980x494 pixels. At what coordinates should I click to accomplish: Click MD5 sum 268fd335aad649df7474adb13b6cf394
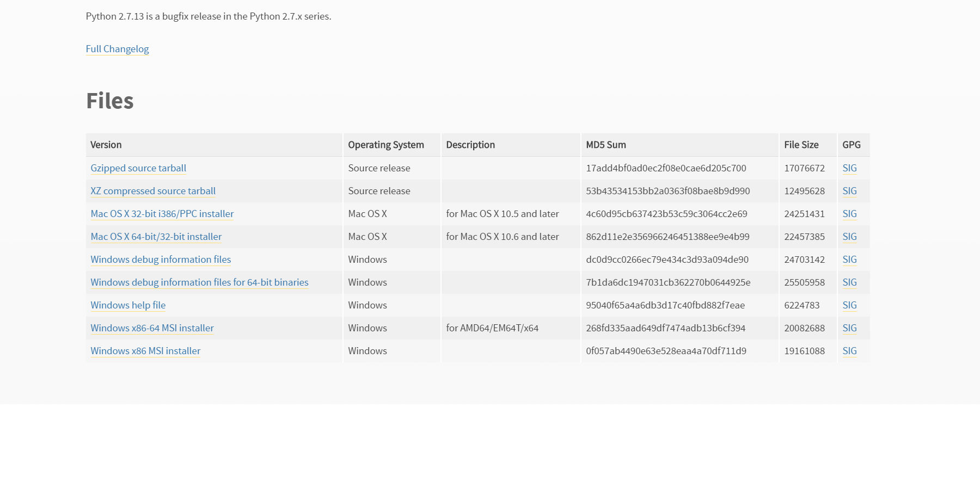(666, 328)
